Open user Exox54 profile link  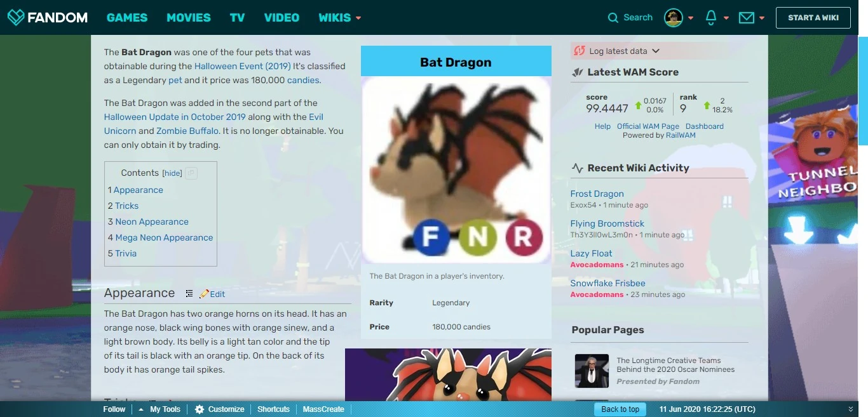583,205
